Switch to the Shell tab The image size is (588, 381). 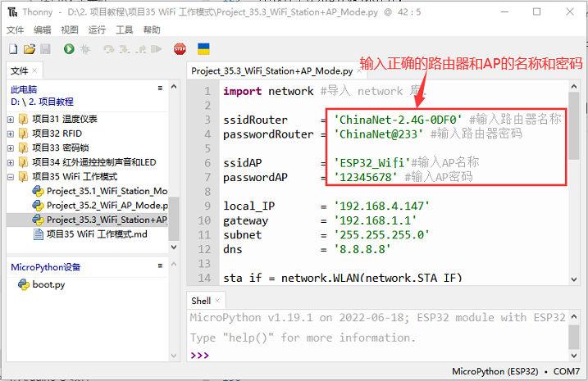[x=201, y=301]
